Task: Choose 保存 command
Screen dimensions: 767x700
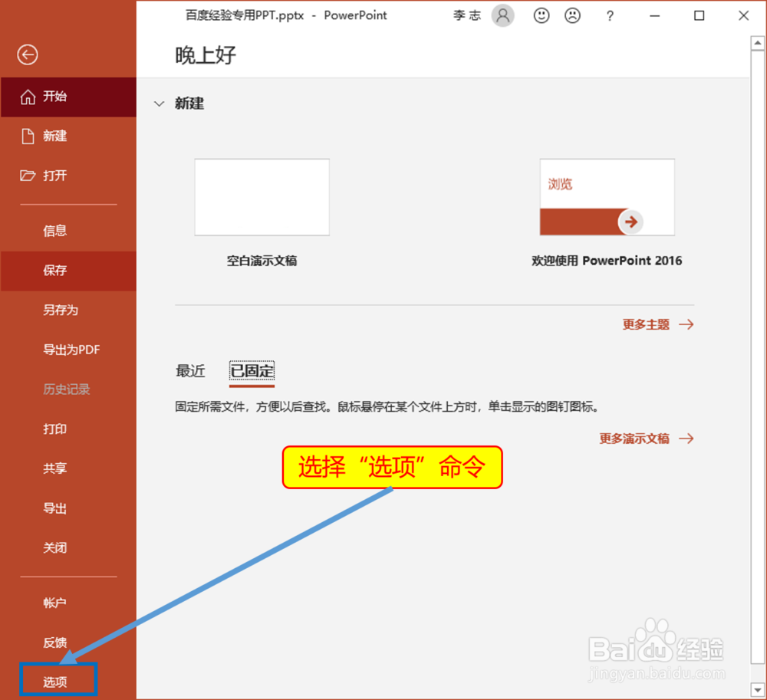Action: pyautogui.click(x=68, y=271)
